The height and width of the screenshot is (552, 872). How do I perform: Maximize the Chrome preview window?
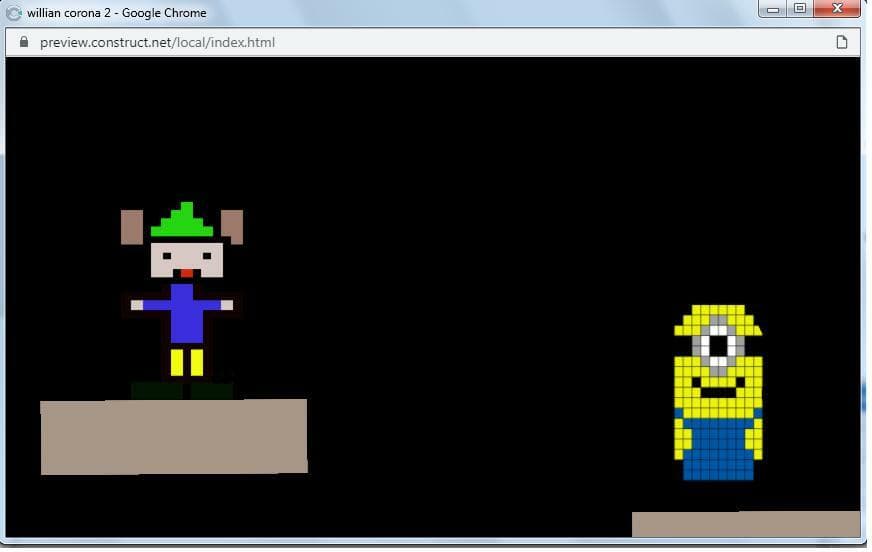click(x=800, y=9)
